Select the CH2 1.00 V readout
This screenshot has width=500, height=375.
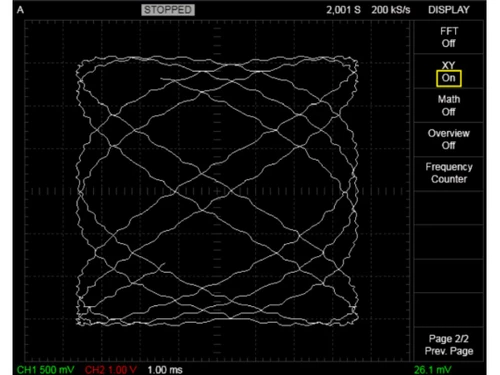coord(111,370)
